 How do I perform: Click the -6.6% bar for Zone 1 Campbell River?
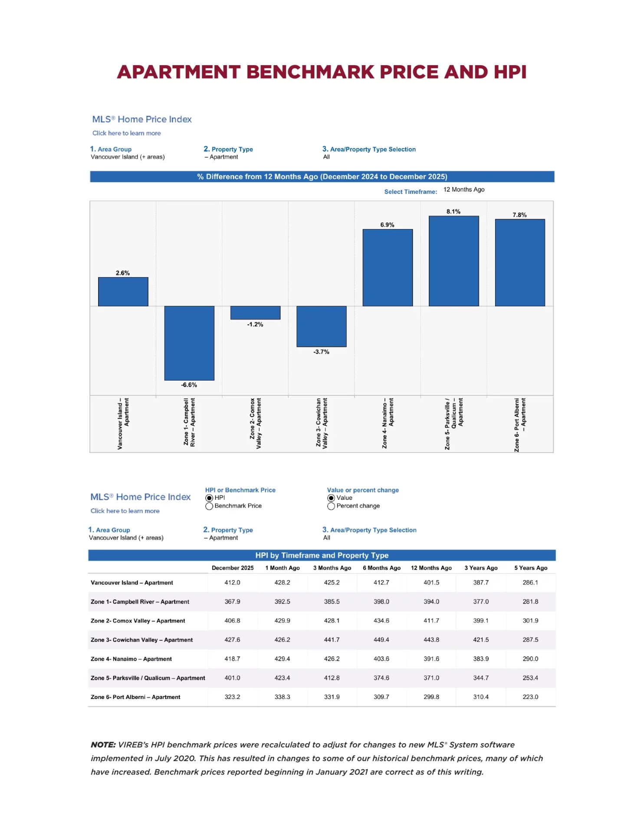point(189,343)
